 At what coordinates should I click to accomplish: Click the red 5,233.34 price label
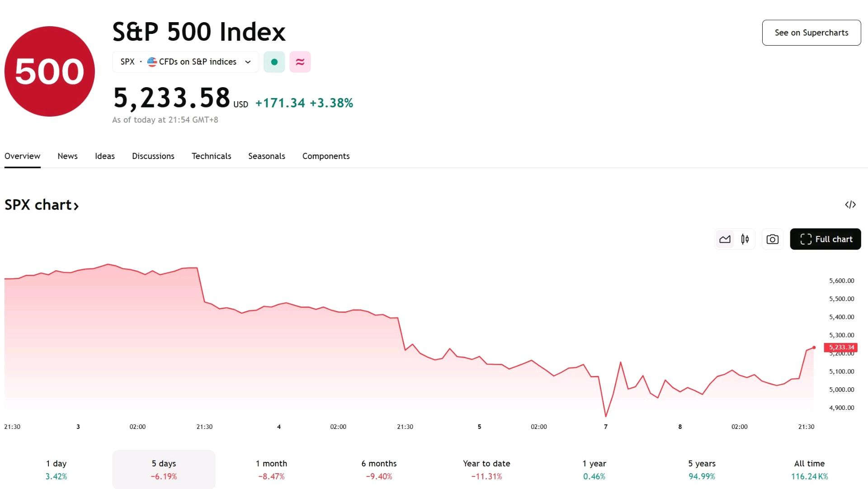tap(841, 347)
